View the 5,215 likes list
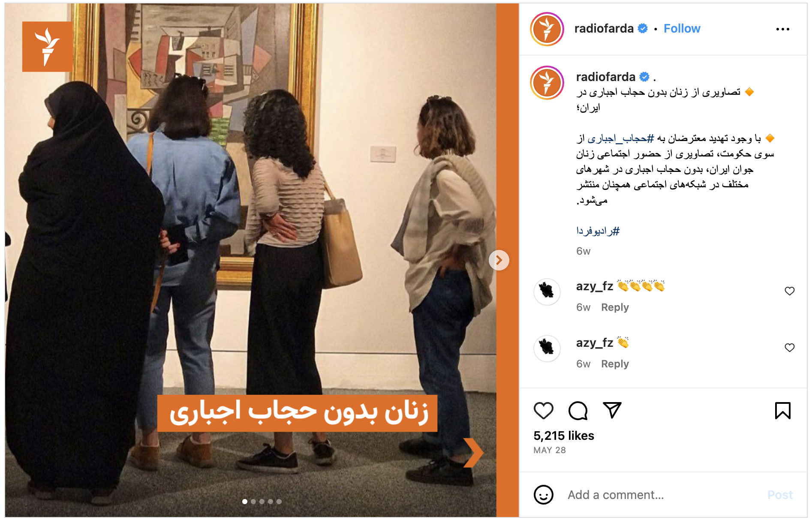This screenshot has width=812, height=523. click(x=564, y=436)
